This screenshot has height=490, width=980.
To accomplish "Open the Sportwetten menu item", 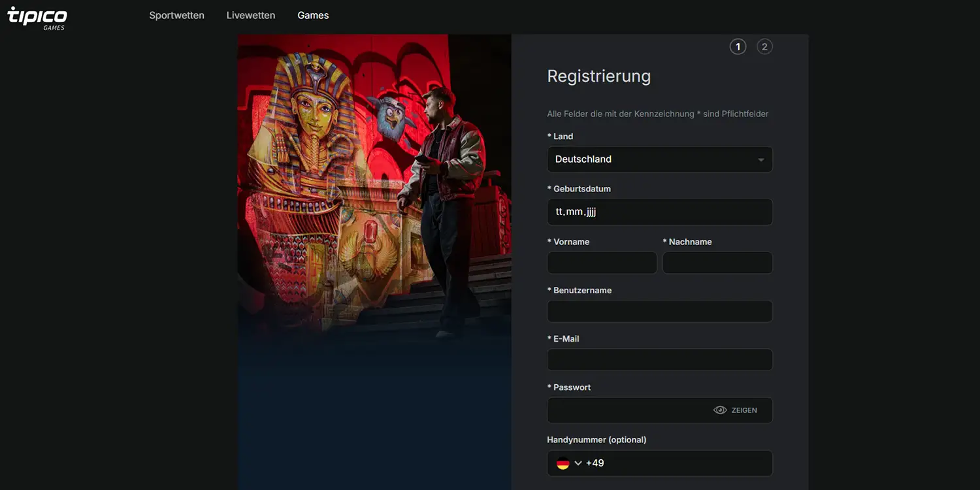I will point(176,15).
